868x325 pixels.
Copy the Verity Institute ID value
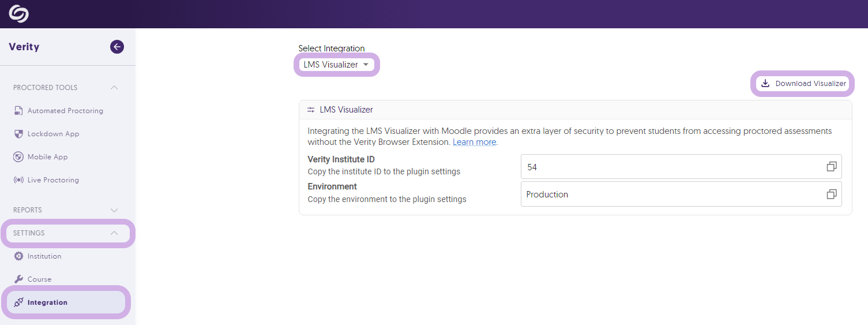[831, 167]
